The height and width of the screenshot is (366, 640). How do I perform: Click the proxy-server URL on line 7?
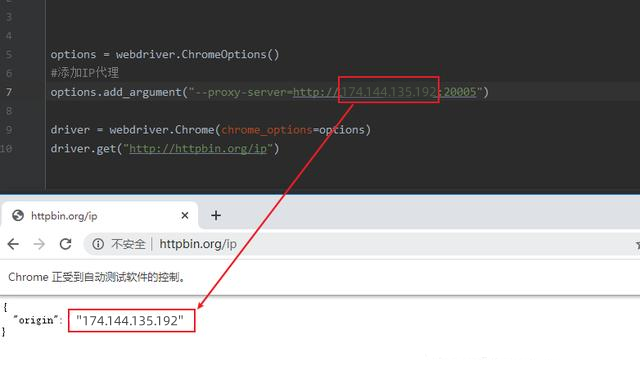point(385,92)
